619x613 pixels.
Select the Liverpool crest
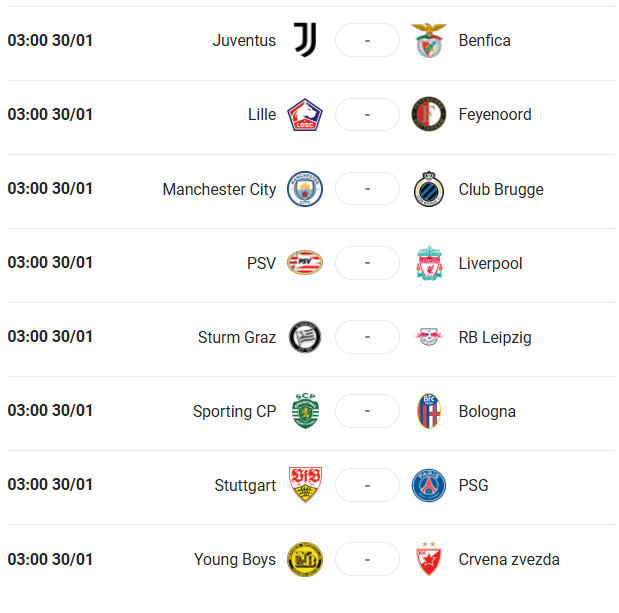pyautogui.click(x=429, y=263)
